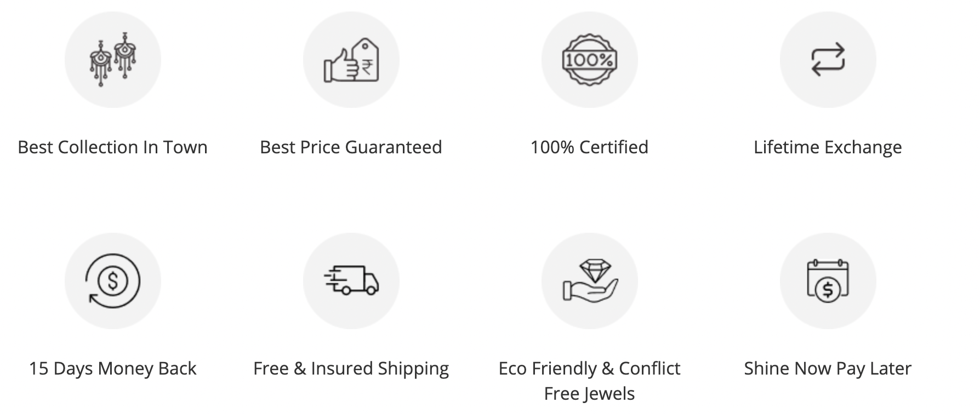The image size is (980, 414).
Task: Open Free & Insured Shipping label
Action: pyautogui.click(x=351, y=369)
